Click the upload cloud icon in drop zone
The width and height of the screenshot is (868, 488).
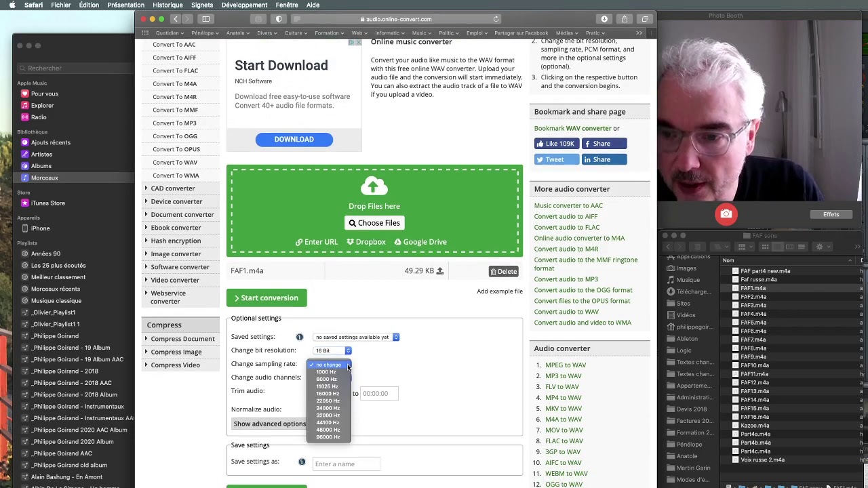tap(374, 186)
